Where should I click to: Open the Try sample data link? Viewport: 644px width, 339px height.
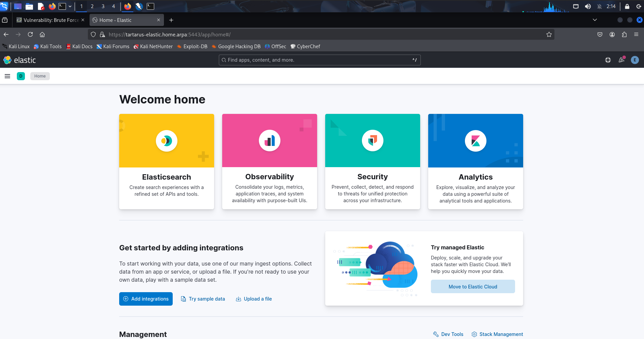click(203, 299)
